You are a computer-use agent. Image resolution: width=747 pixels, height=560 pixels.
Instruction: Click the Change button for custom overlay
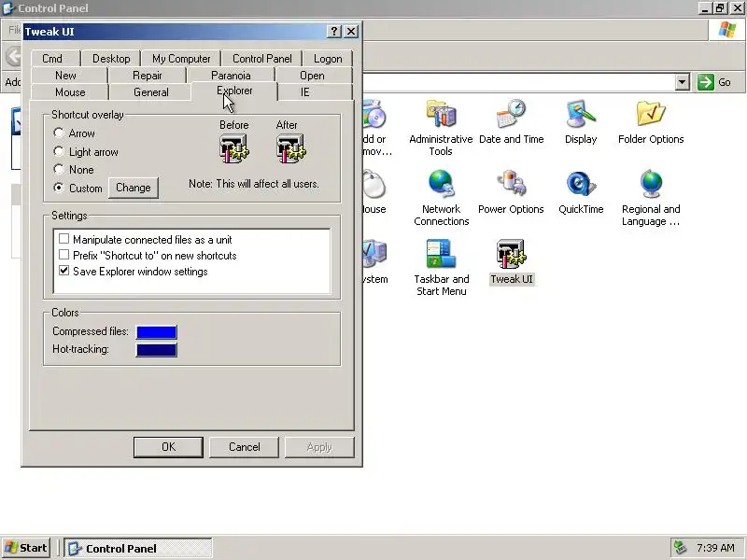pos(134,188)
